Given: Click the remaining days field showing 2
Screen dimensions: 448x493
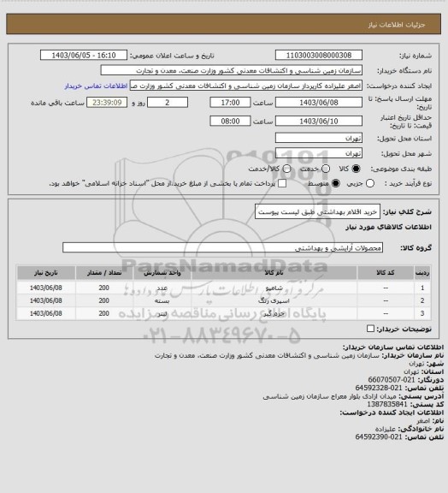Looking at the screenshot, I should (x=168, y=103).
